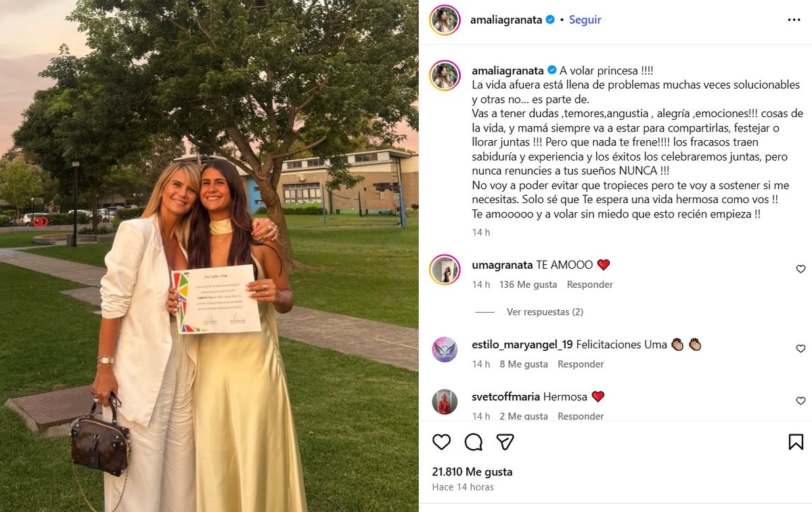Click the graduation photo of the post
This screenshot has height=512, width=812.
click(209, 256)
